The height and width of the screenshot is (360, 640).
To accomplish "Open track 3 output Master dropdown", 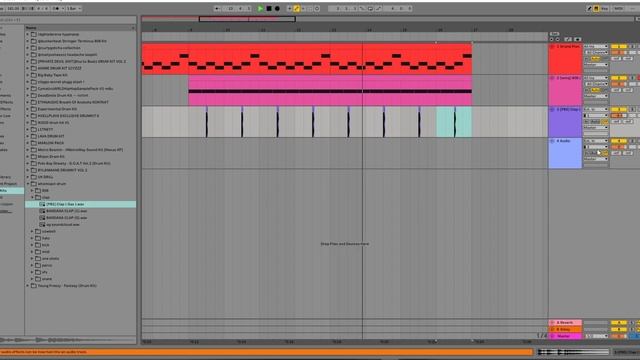I will [596, 127].
